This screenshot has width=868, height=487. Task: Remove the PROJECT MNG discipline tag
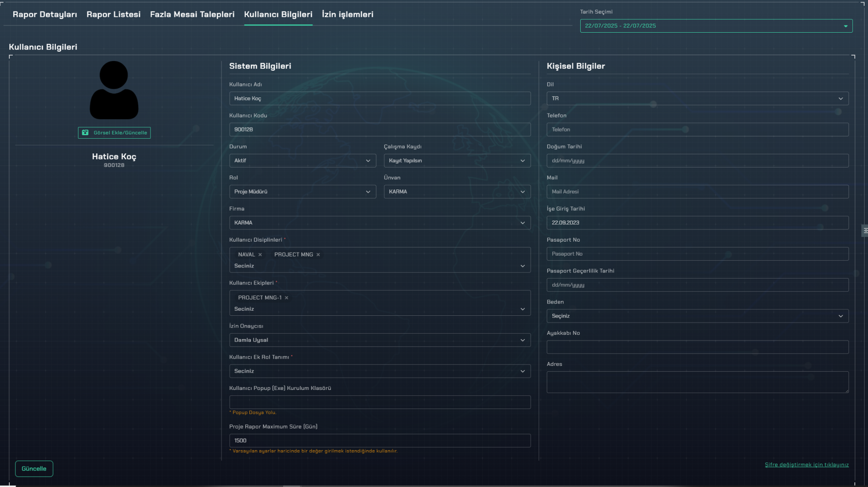click(x=318, y=255)
